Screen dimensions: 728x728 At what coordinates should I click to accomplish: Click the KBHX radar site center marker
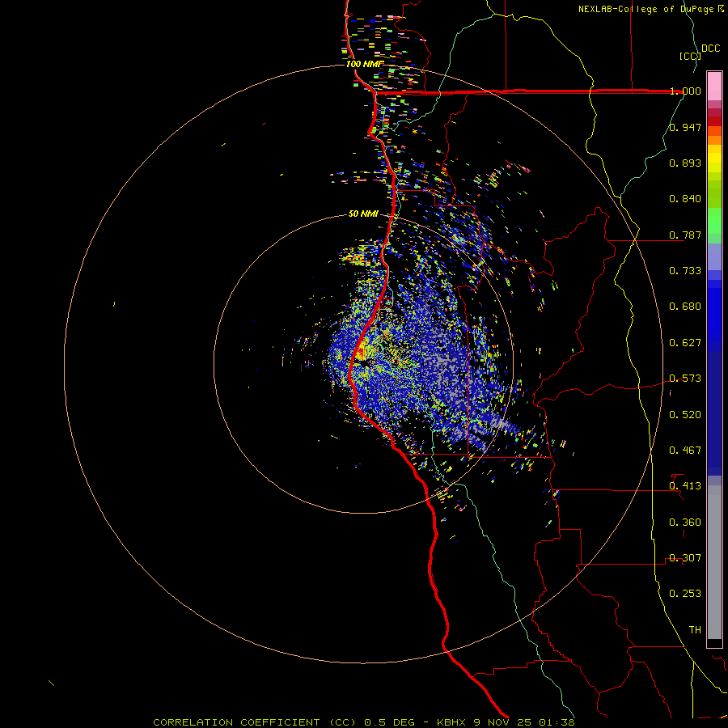[x=363, y=363]
